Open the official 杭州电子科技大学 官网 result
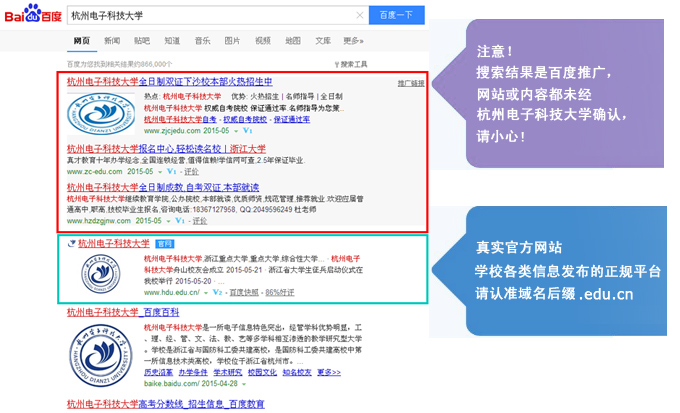This screenshot has height=413, width=680. pyautogui.click(x=114, y=243)
